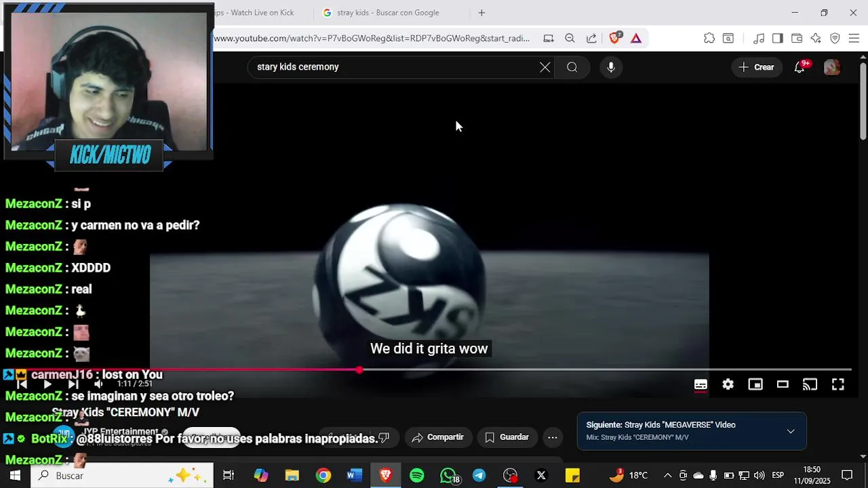Open the YouTube account avatar menu

[x=832, y=67]
